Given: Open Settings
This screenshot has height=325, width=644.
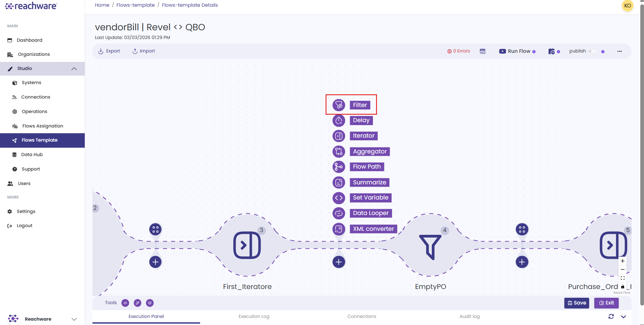Looking at the screenshot, I should [x=26, y=211].
